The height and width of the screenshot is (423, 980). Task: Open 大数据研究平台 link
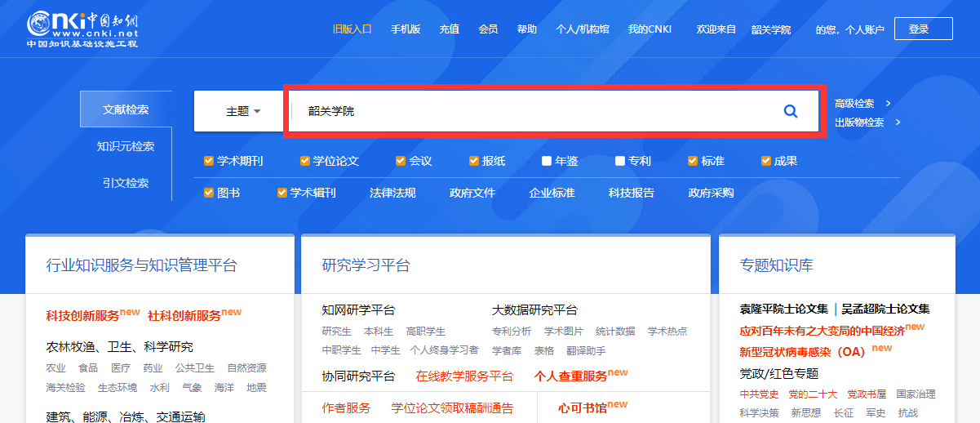click(534, 310)
